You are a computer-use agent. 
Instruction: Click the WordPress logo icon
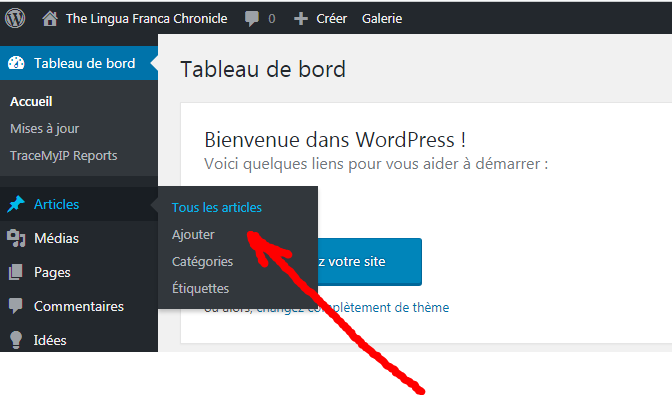pos(15,18)
